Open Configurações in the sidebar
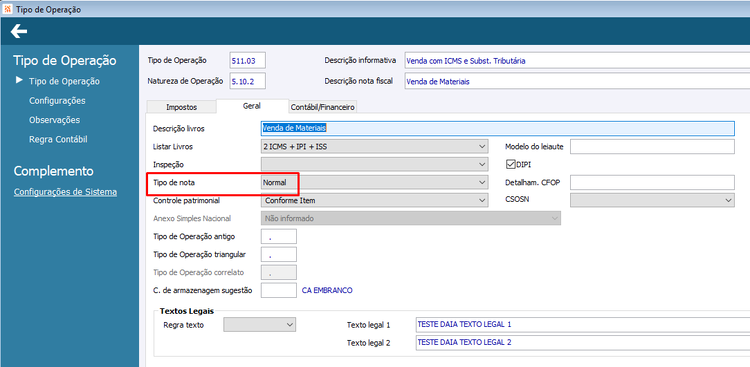Image resolution: width=750 pixels, height=367 pixels. (x=57, y=101)
